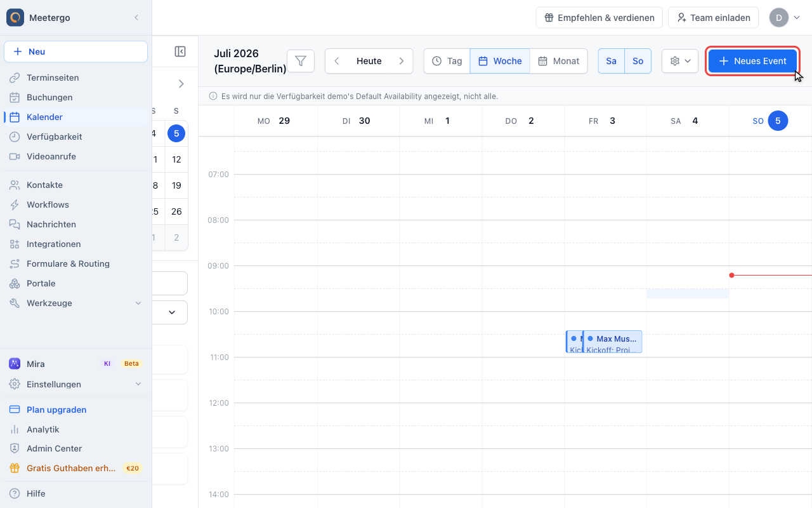The height and width of the screenshot is (508, 812).
Task: Go to previous week arrow
Action: pos(337,61)
